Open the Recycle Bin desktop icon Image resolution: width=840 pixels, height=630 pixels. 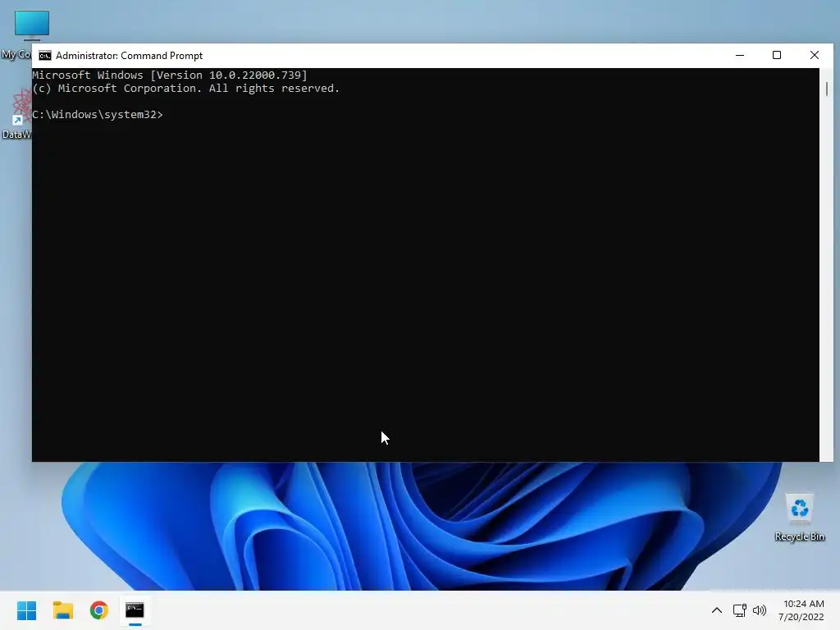click(799, 518)
